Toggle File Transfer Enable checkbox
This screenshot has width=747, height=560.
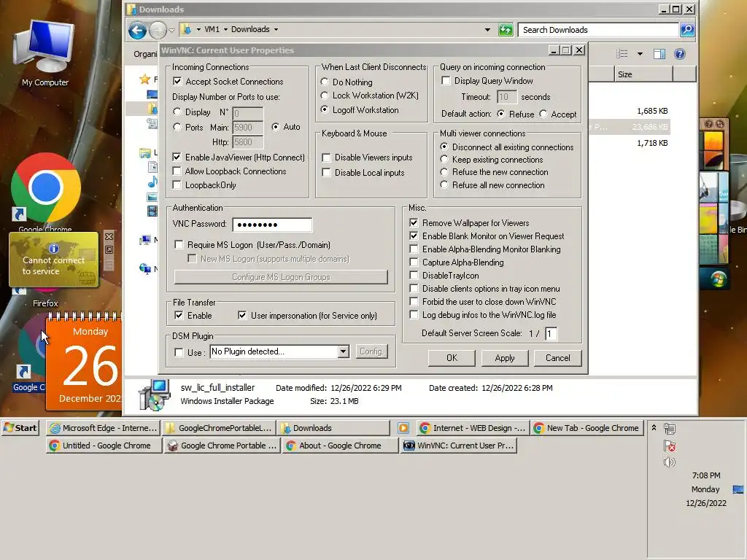click(x=179, y=315)
